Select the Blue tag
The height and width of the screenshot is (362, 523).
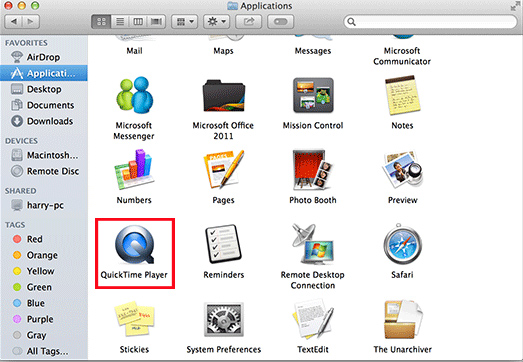point(44,303)
